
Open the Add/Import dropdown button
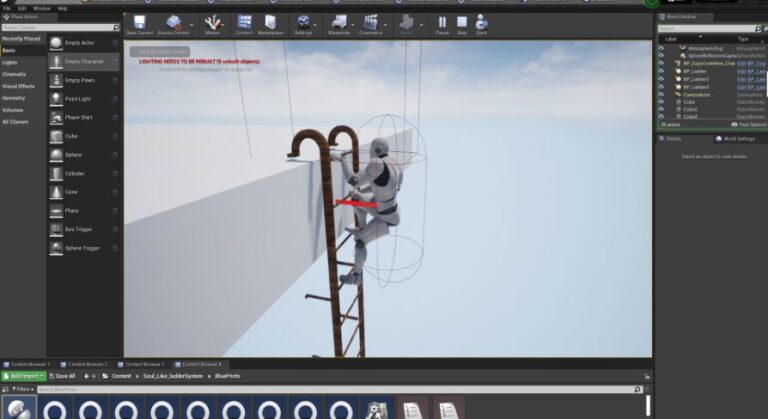click(x=24, y=376)
